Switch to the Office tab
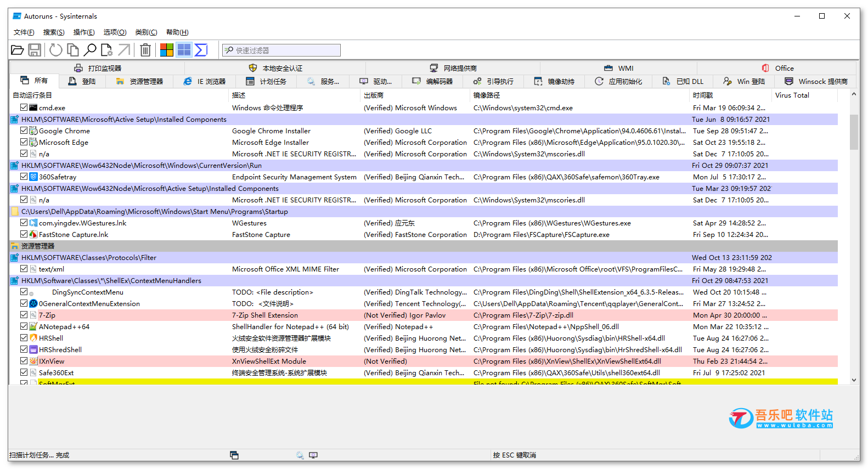868x469 pixels. [x=777, y=68]
